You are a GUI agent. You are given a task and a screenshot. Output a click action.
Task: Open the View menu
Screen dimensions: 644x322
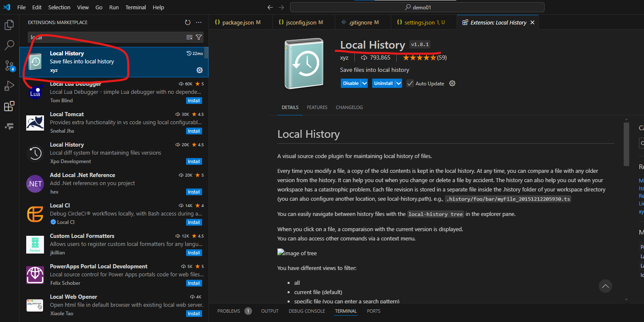pyautogui.click(x=83, y=7)
